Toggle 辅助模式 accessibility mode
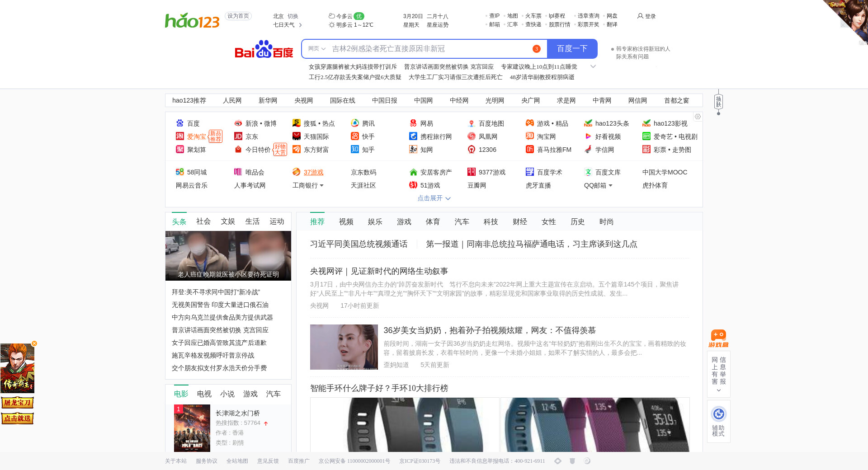This screenshot has width=868, height=470. pos(718,421)
